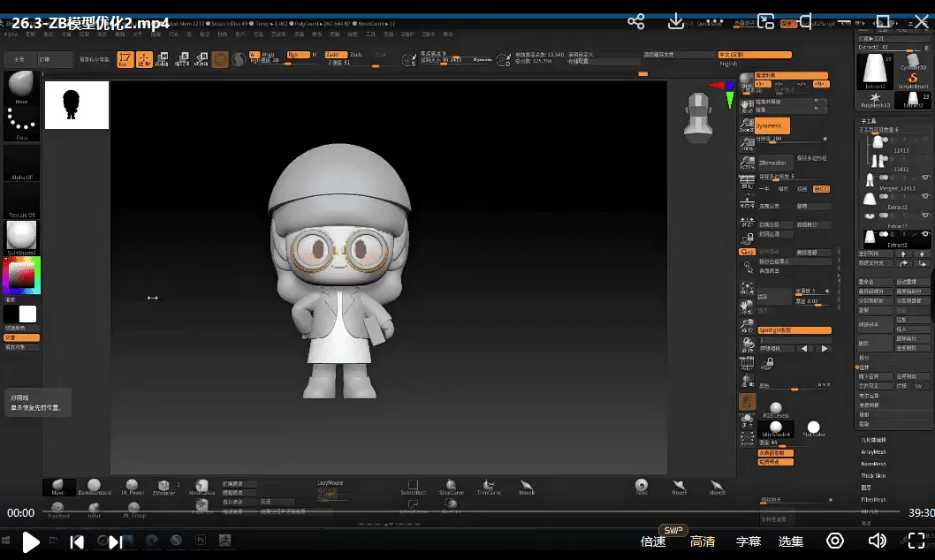The width and height of the screenshot is (935, 560).
Task: Select the TrimCurve brush
Action: pos(489,487)
